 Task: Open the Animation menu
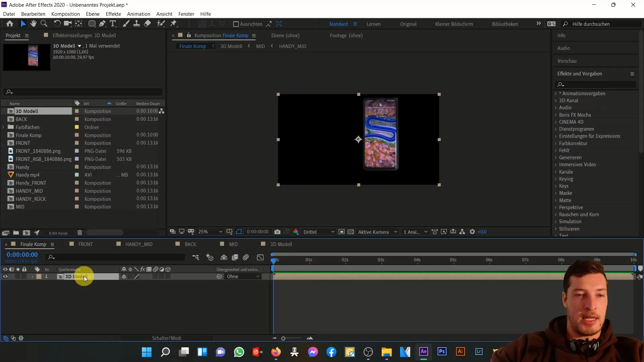click(x=139, y=14)
